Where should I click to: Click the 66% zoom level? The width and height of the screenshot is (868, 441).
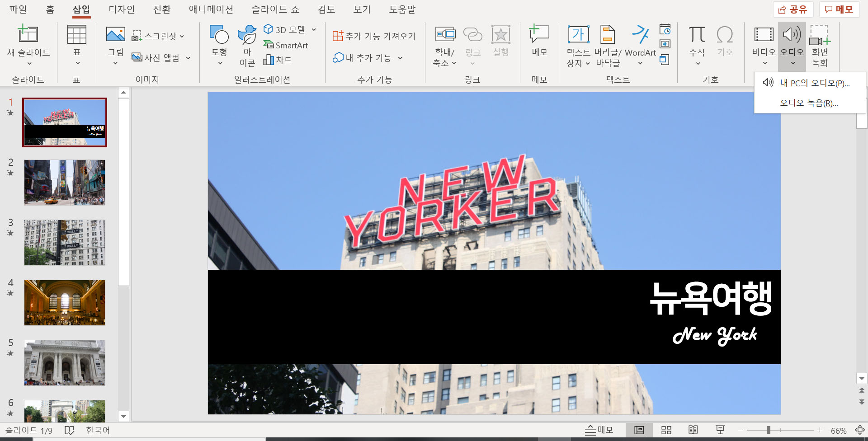[839, 431]
